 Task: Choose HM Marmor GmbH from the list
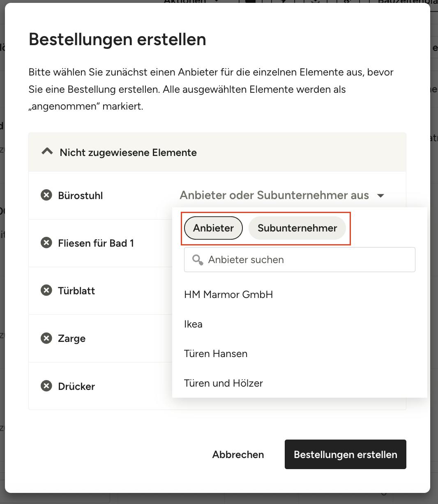point(228,294)
